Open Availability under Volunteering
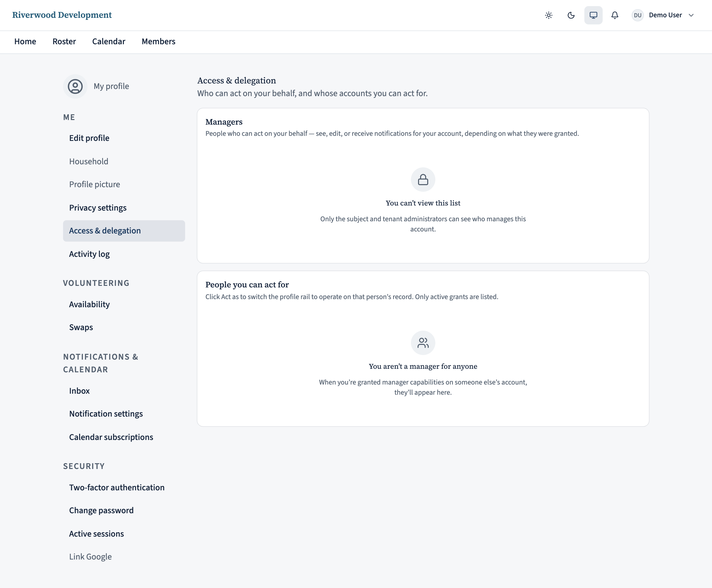This screenshot has height=588, width=712. click(x=124, y=304)
